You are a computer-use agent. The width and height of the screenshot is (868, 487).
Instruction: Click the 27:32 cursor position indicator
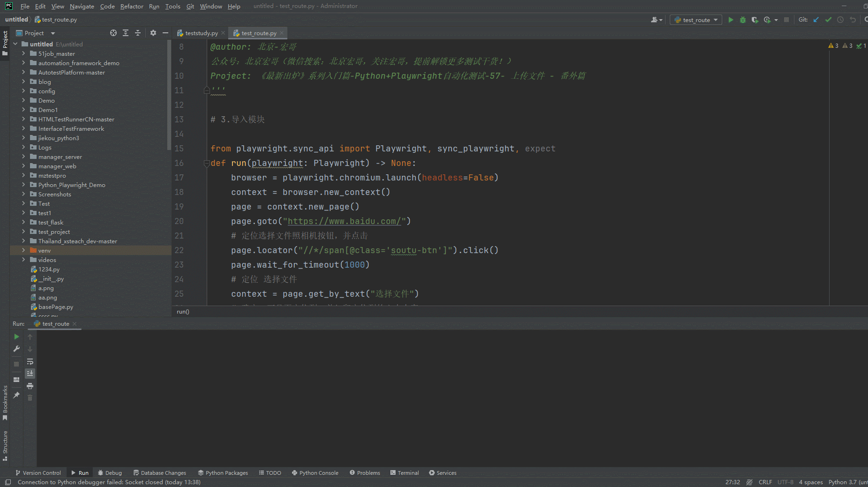[733, 482]
